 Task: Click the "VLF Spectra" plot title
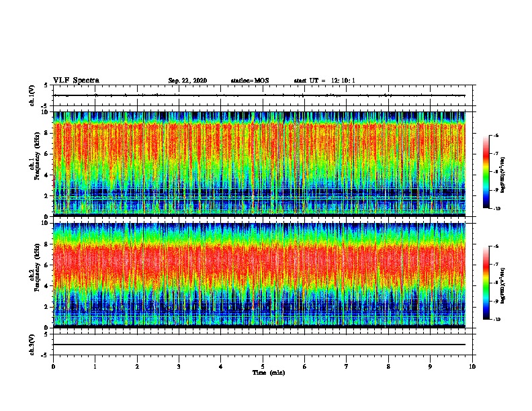(x=76, y=81)
